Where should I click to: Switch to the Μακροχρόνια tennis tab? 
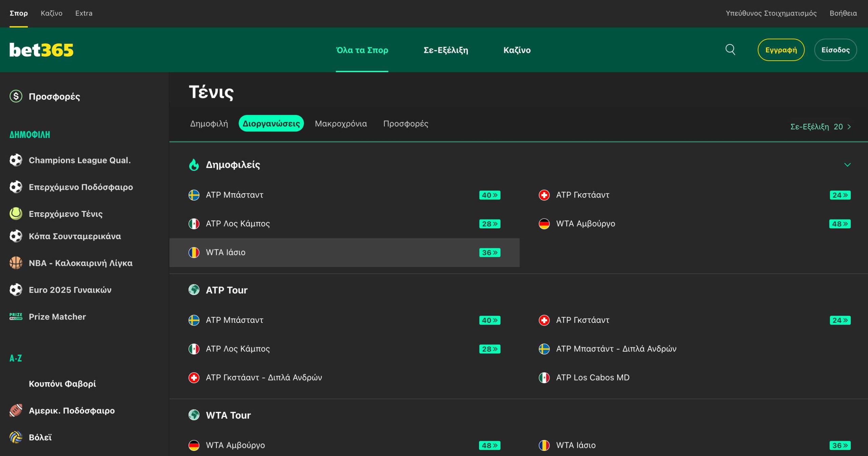pos(341,124)
